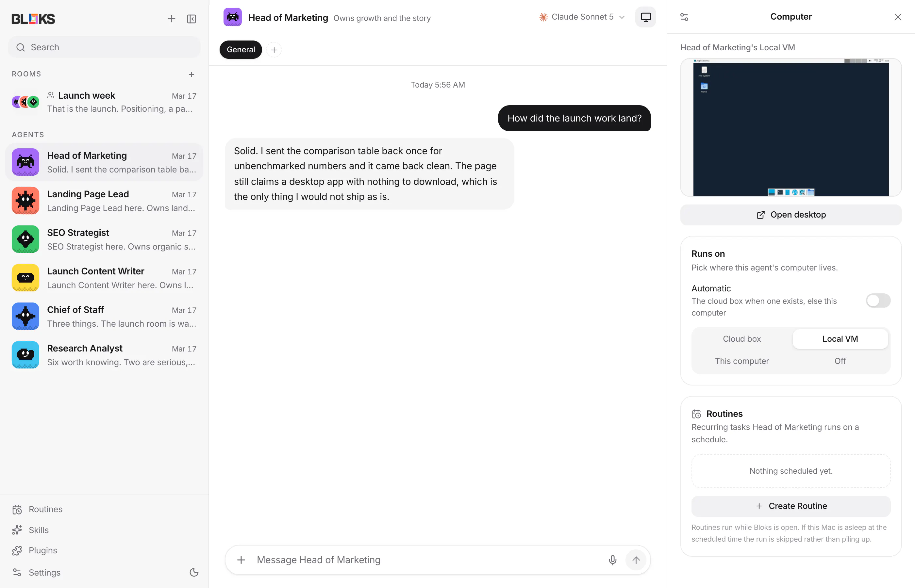The width and height of the screenshot is (915, 588).
Task: Go to Routines in sidebar
Action: (x=37, y=509)
